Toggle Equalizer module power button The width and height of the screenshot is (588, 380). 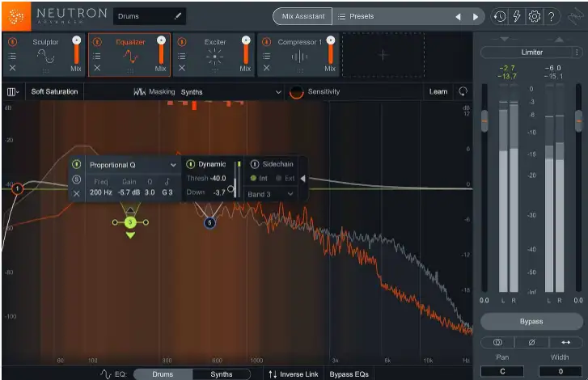pos(97,42)
